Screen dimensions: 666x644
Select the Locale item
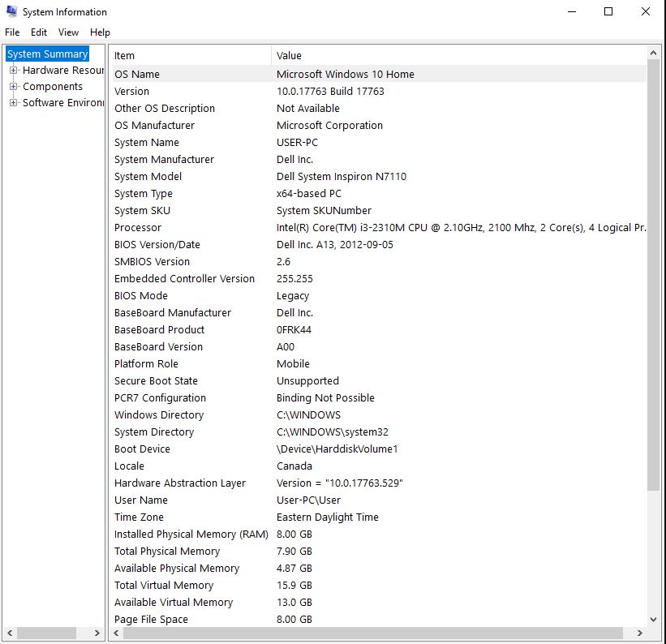[x=129, y=466]
